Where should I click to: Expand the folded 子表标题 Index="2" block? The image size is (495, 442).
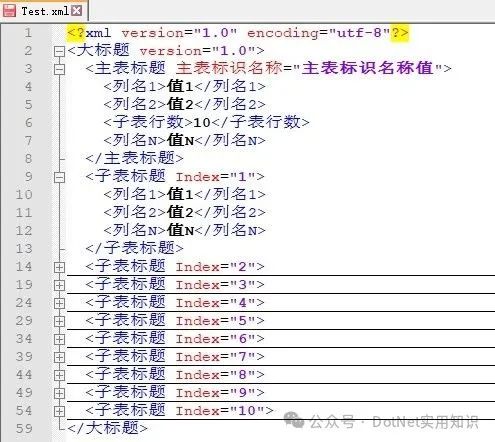click(x=59, y=267)
